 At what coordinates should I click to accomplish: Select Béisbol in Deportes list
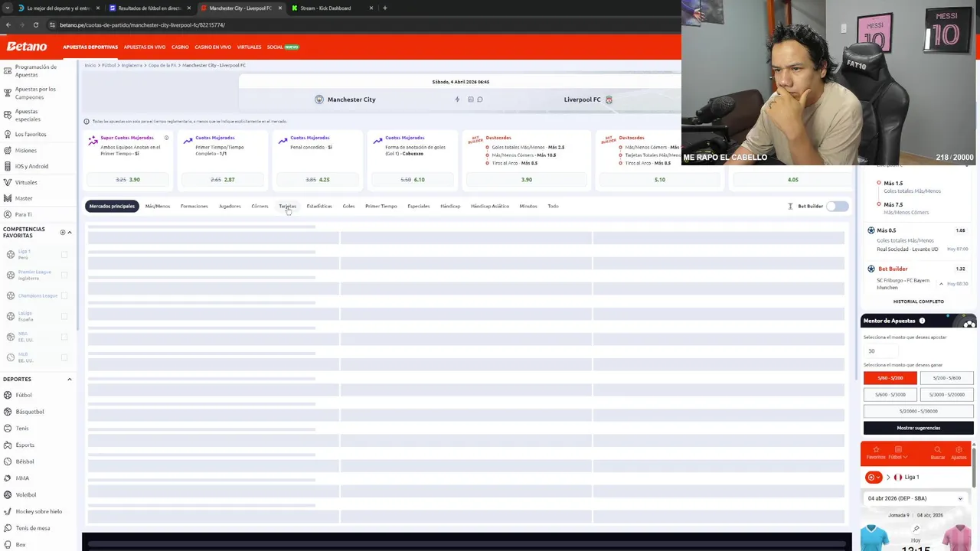pyautogui.click(x=24, y=461)
